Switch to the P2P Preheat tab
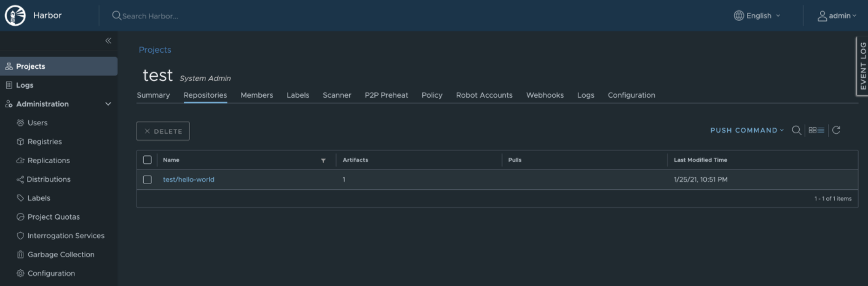 (x=386, y=95)
